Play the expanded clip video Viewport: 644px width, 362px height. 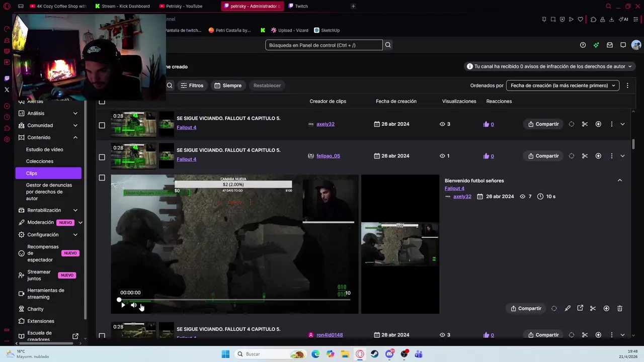point(123,305)
